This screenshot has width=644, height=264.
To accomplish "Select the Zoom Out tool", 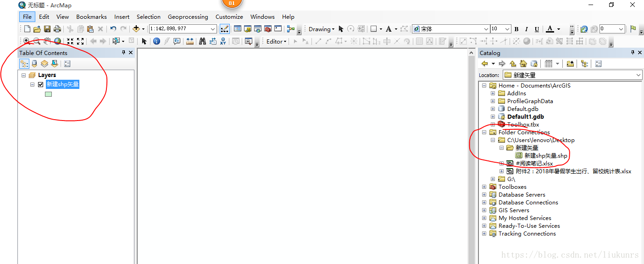I will [x=37, y=41].
